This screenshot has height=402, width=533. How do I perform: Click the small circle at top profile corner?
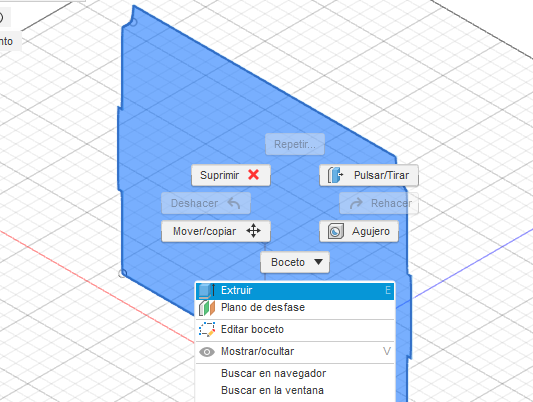133,22
